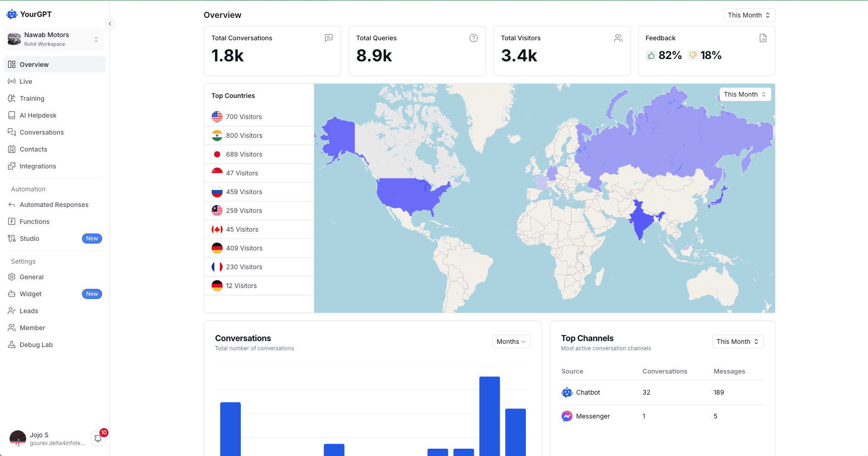Open Functions in the sidebar
868x456 pixels.
55,222
